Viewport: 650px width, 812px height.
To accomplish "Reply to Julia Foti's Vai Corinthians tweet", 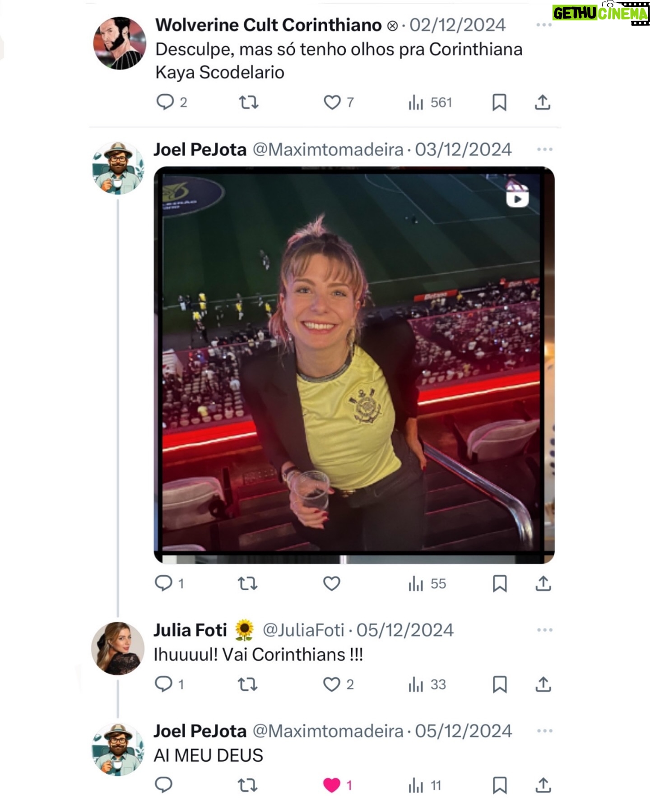I will coord(163,684).
